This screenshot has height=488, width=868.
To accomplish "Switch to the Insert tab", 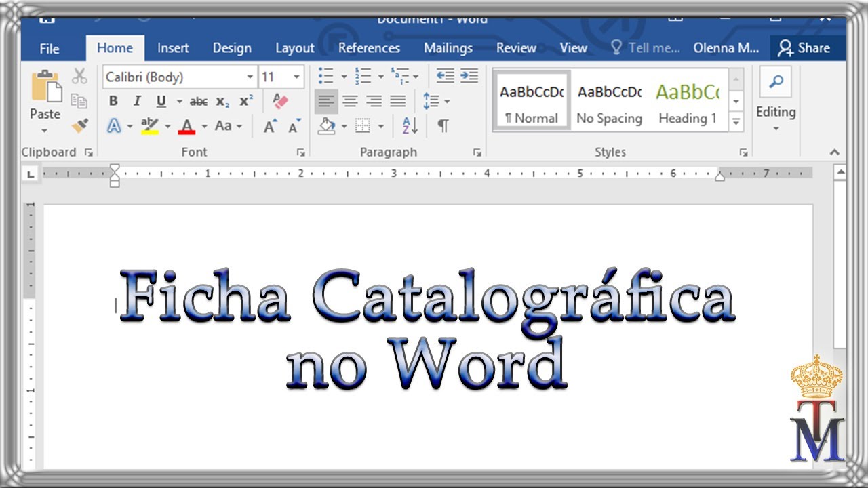I will 173,48.
